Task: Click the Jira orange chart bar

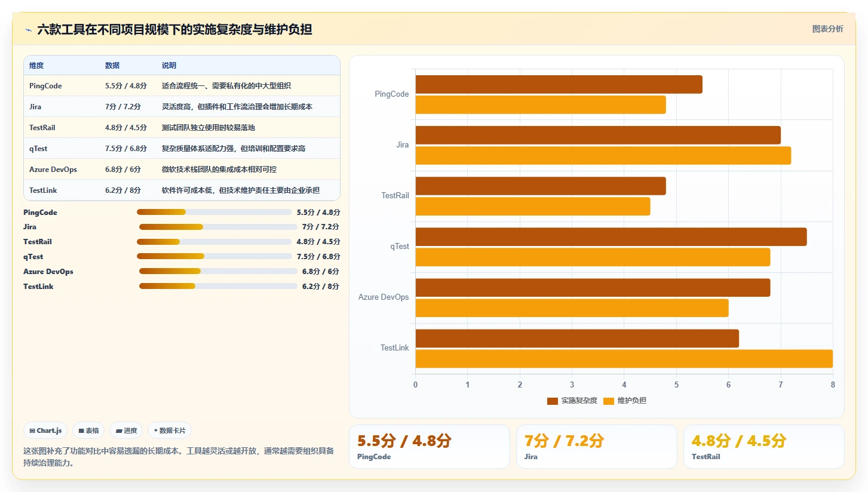Action: click(603, 155)
